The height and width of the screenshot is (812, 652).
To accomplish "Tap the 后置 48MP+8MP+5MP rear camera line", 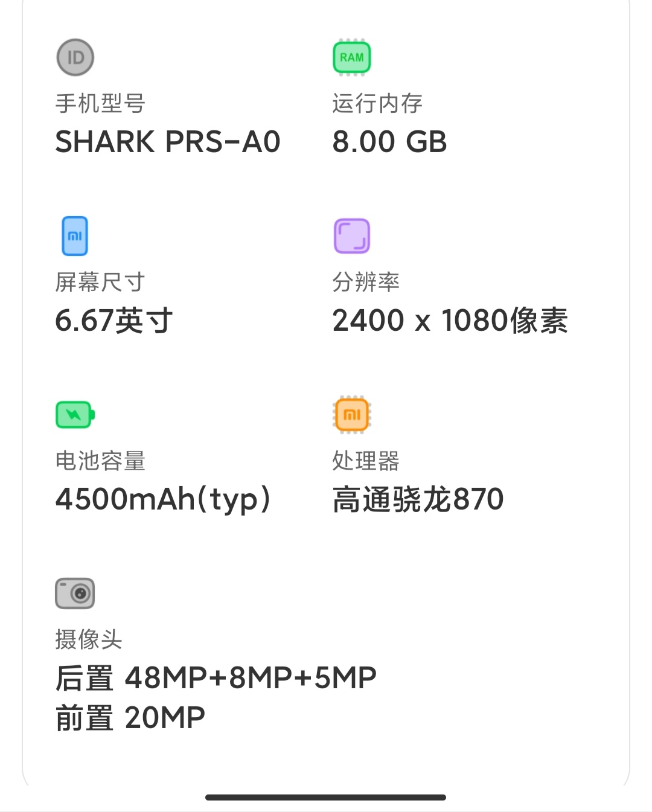I will pos(216,677).
